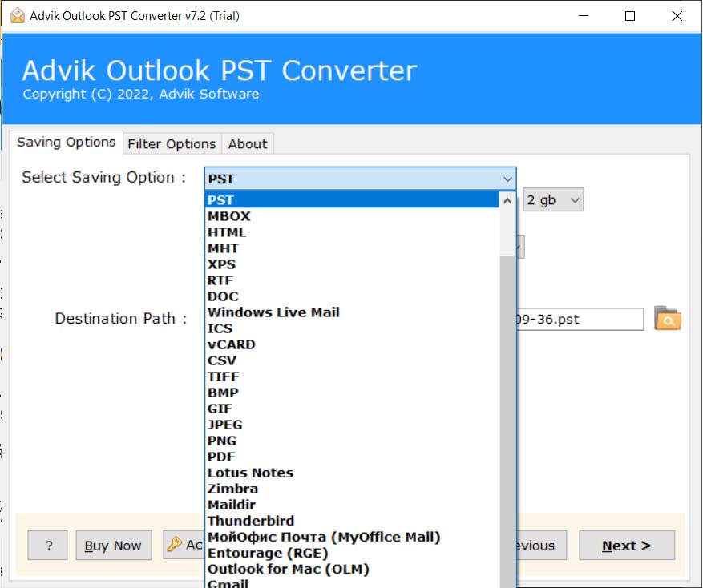Screen dimensions: 703x588
Task: Select TIFF saving option
Action: click(x=352, y=377)
